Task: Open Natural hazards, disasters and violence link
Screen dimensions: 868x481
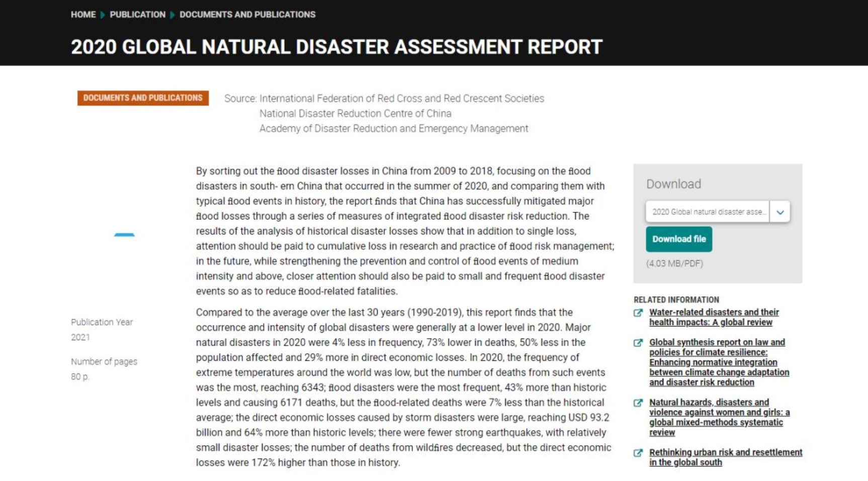Action: coord(719,417)
